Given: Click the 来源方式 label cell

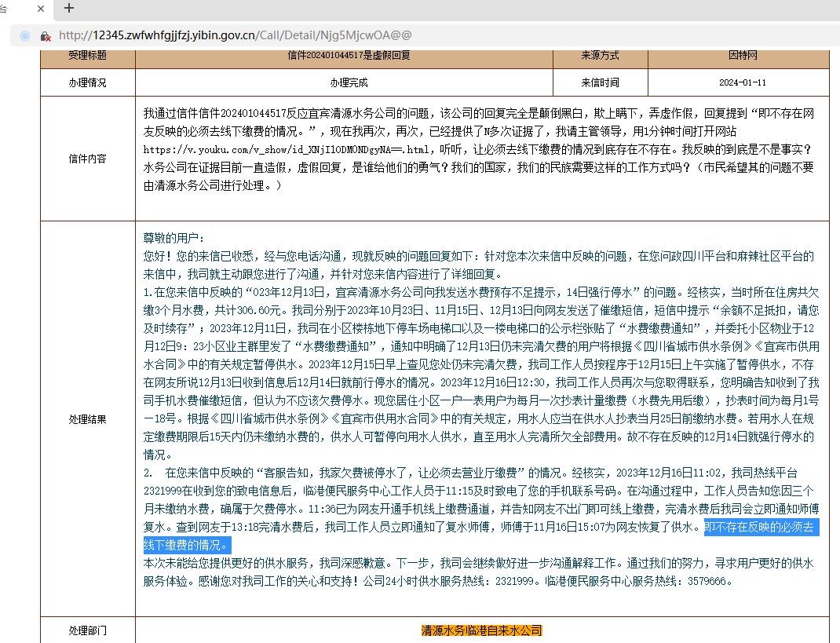Looking at the screenshot, I should (x=600, y=56).
